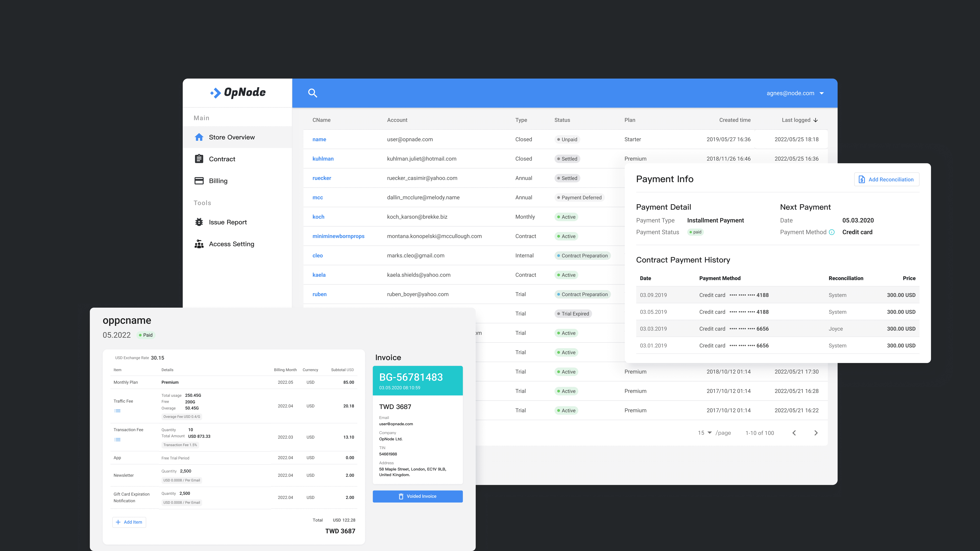Click the Add Item button
Image resolution: width=980 pixels, height=551 pixels.
[129, 522]
